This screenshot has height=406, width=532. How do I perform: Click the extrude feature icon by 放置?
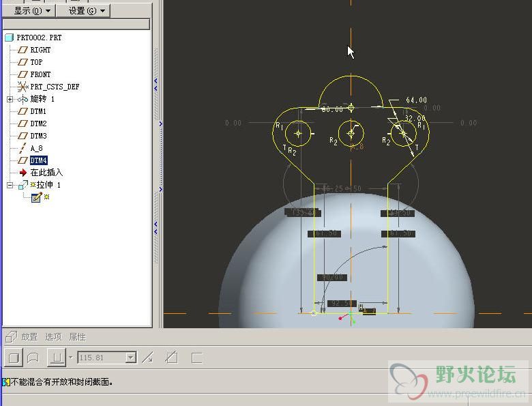point(11,337)
